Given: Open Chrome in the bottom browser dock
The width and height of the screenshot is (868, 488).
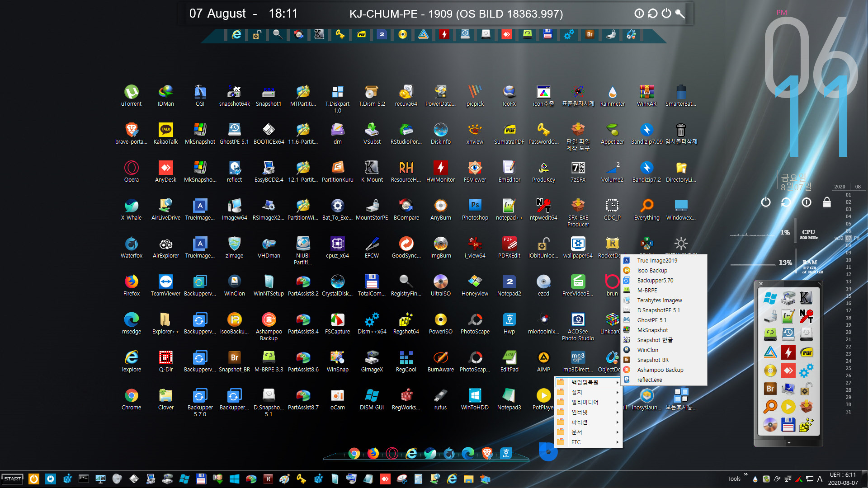Looking at the screenshot, I should [354, 454].
